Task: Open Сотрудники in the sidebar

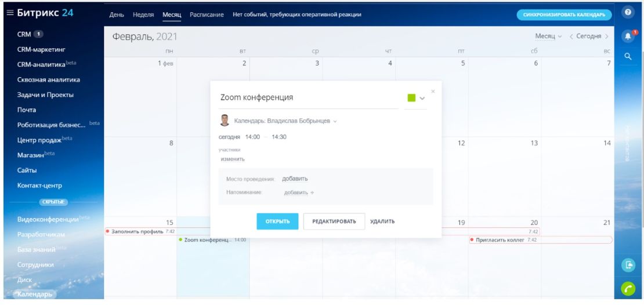Action: [35, 265]
